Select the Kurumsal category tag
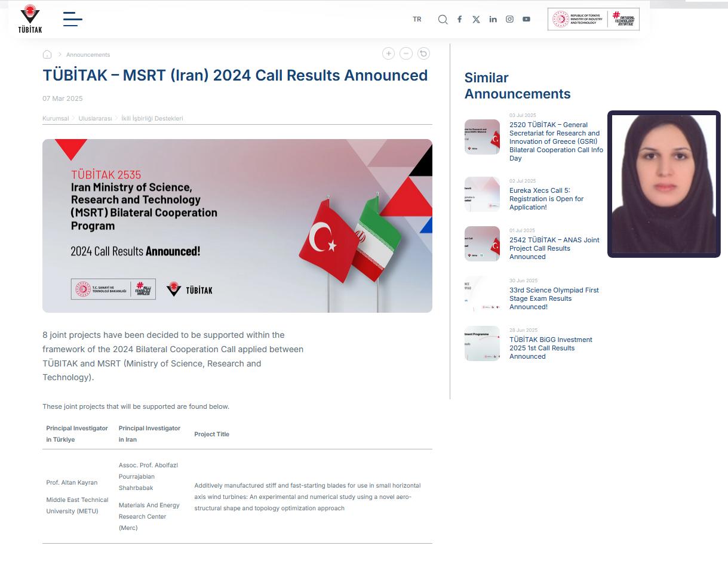This screenshot has width=728, height=564. (x=56, y=118)
